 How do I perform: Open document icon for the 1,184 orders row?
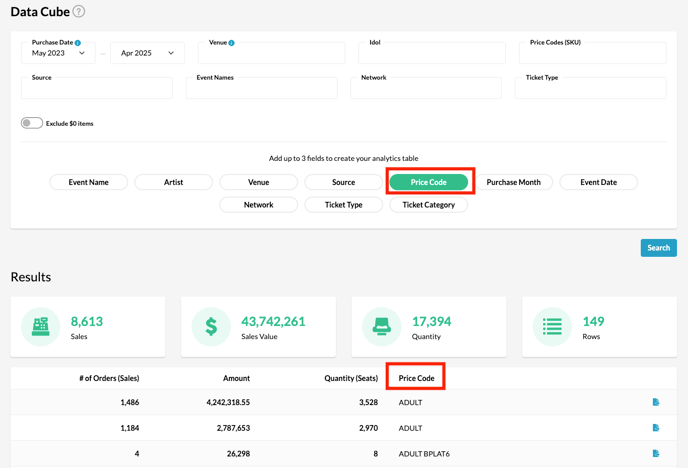click(656, 428)
